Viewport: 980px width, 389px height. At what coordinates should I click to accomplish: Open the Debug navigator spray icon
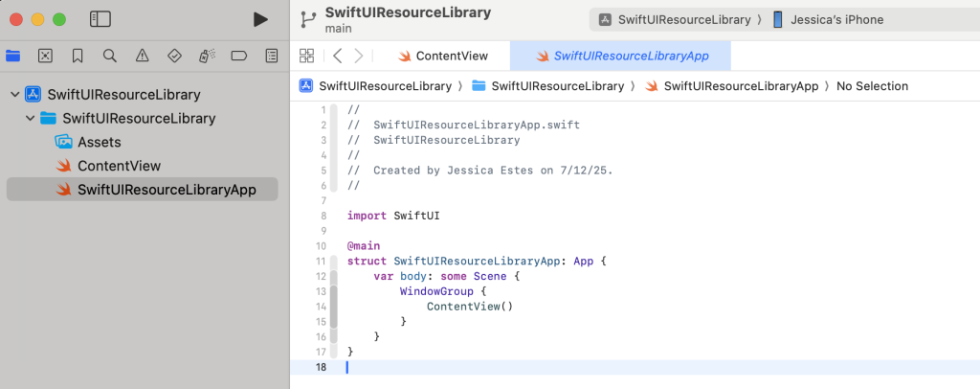click(207, 56)
